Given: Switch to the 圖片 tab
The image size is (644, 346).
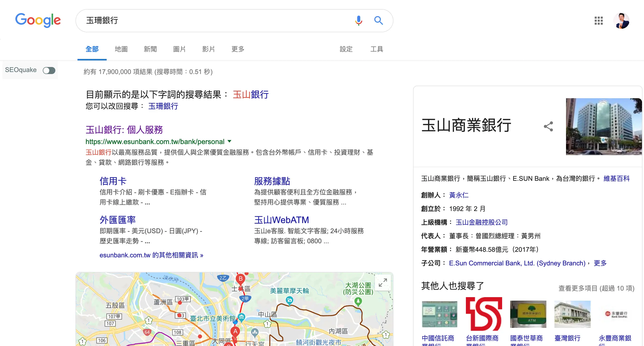Looking at the screenshot, I should pyautogui.click(x=179, y=49).
